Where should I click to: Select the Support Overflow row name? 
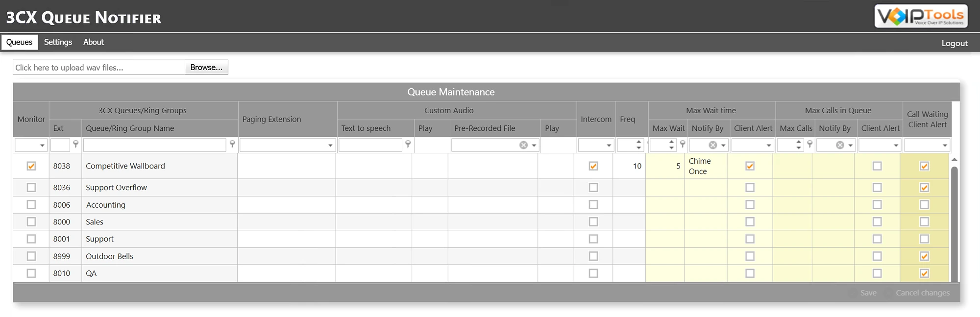point(116,188)
